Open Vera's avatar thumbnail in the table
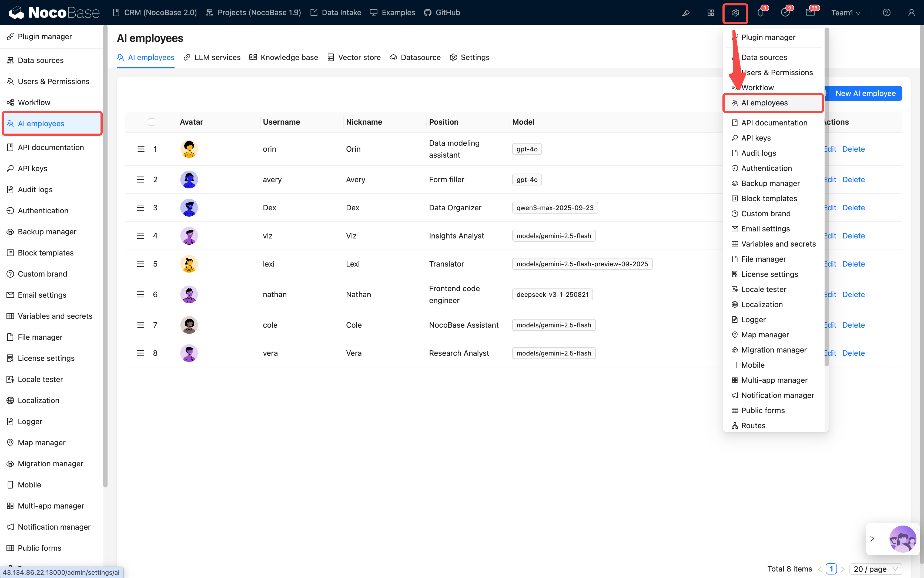 (189, 353)
